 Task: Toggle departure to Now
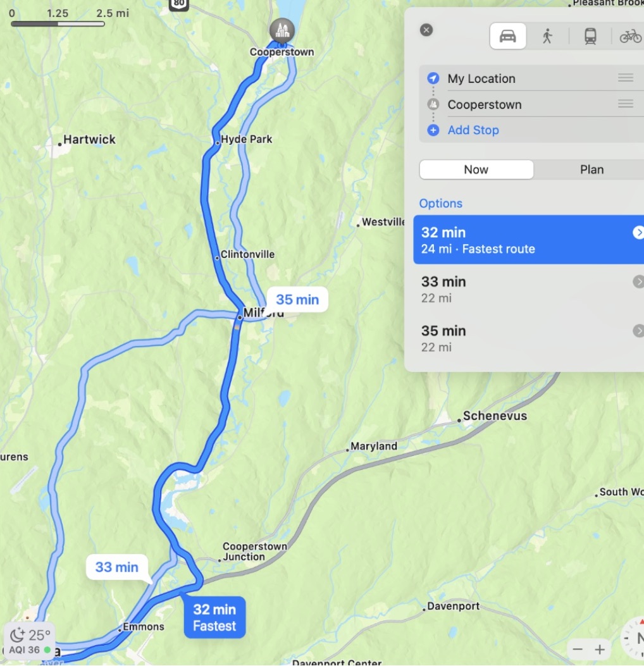click(476, 170)
